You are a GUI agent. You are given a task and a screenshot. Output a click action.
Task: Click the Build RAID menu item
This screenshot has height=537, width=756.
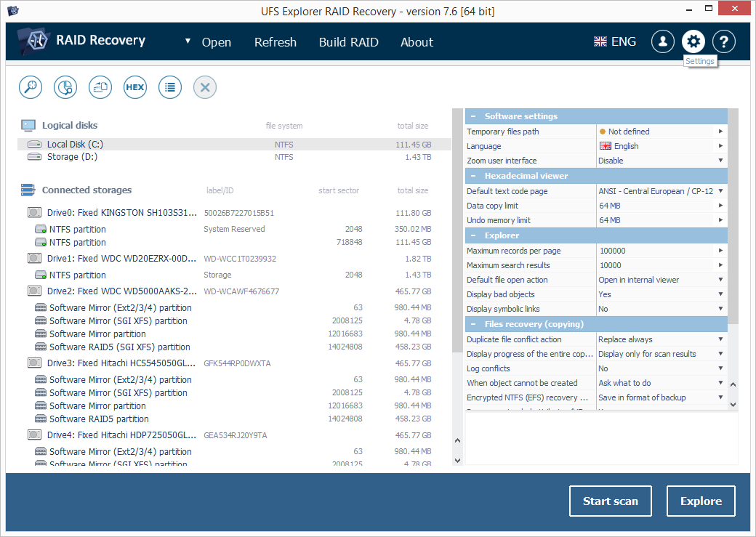coord(349,42)
